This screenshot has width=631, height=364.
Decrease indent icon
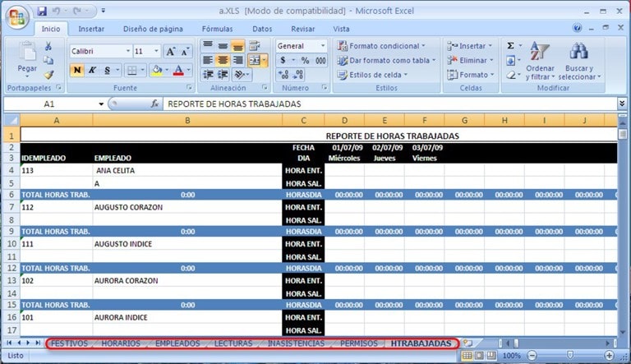(x=208, y=75)
